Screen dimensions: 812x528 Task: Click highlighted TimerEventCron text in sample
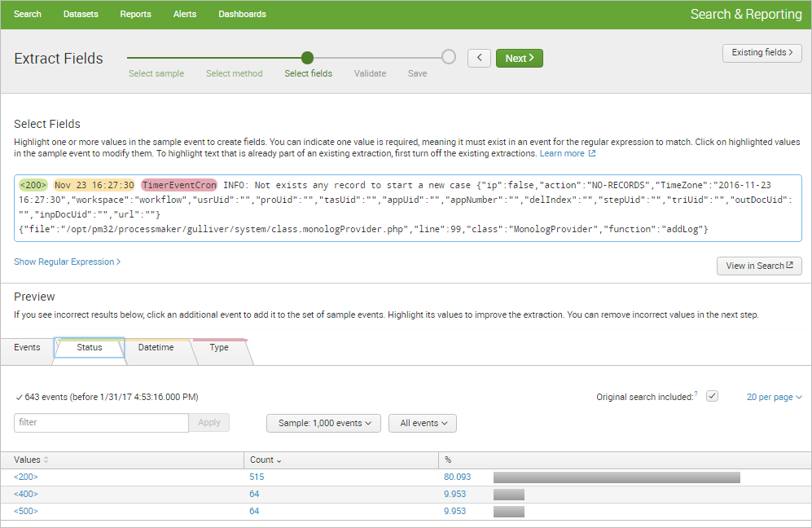(179, 185)
